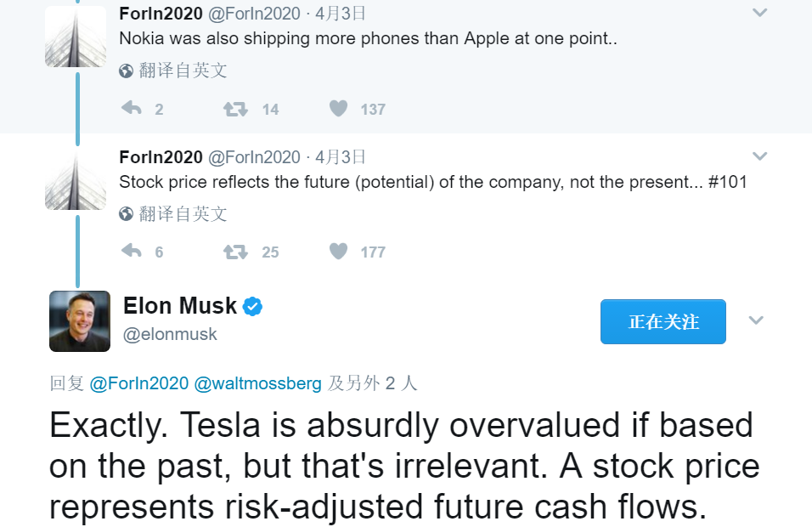This screenshot has height=527, width=812.
Task: Like the Stock price tweet with 177 likes
Action: (339, 252)
